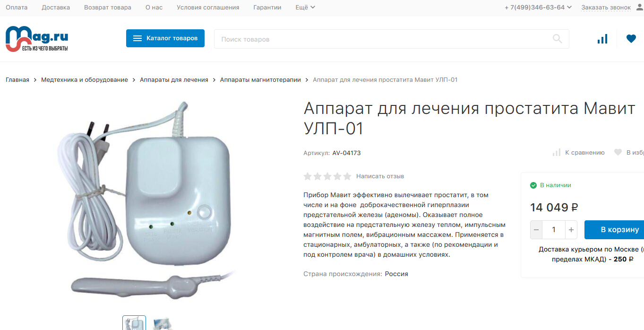Viewport: 644px width, 330px height.
Task: Click the mag.ru site logo
Action: click(x=37, y=38)
